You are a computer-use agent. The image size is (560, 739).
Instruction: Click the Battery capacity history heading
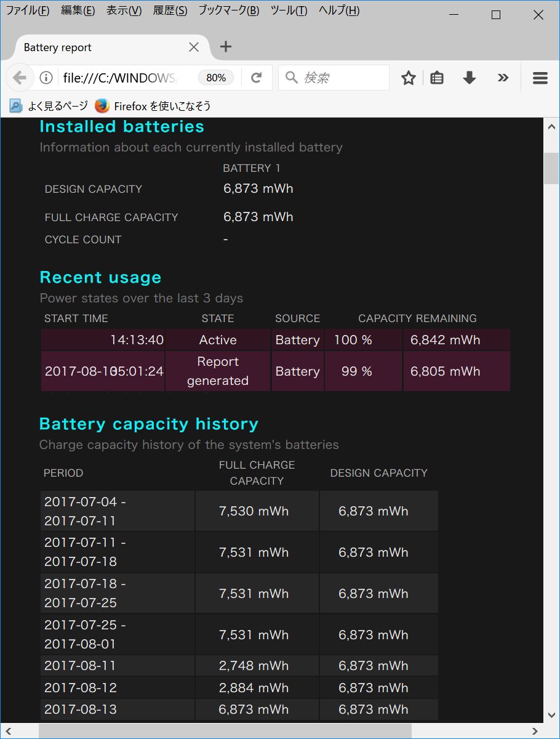pos(148,424)
